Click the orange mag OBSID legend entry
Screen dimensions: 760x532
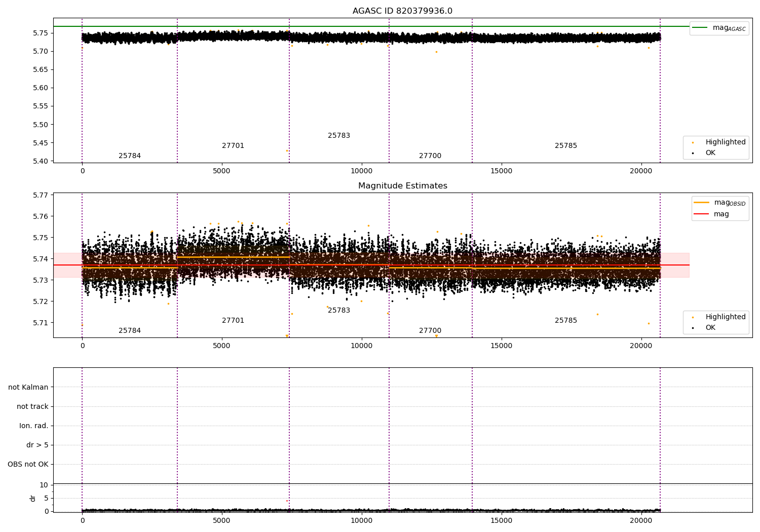(719, 203)
